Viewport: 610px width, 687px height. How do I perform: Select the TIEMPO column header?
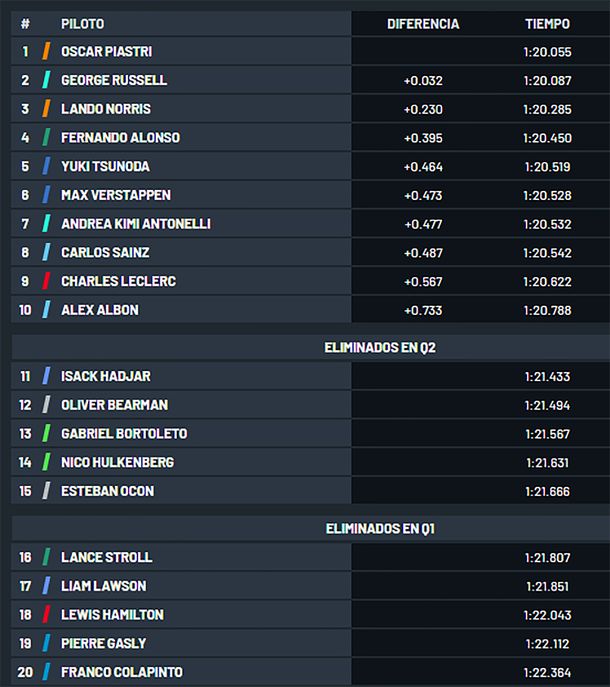click(x=547, y=23)
